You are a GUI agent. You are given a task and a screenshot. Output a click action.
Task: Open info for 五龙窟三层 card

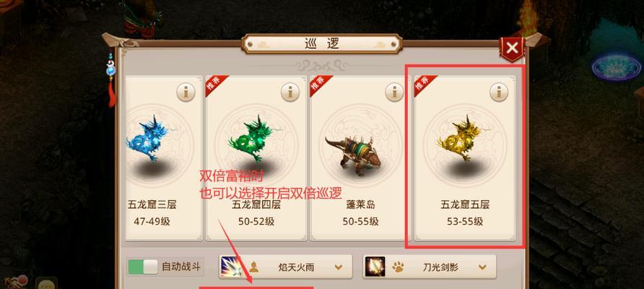(186, 92)
